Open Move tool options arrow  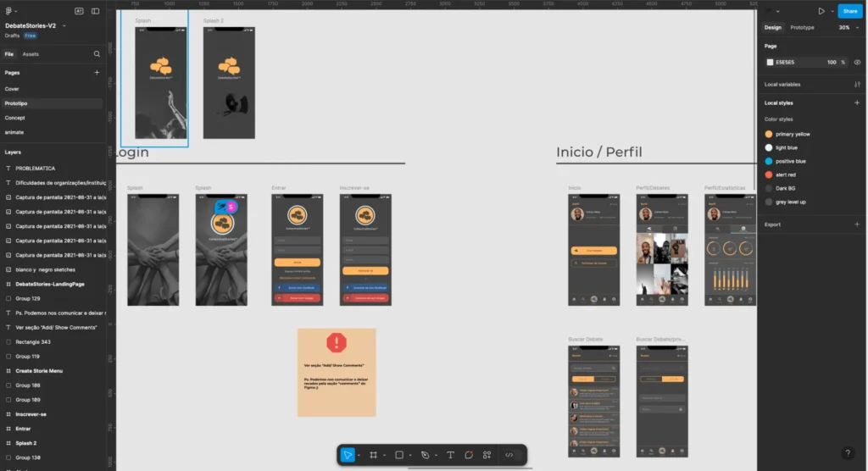(359, 456)
